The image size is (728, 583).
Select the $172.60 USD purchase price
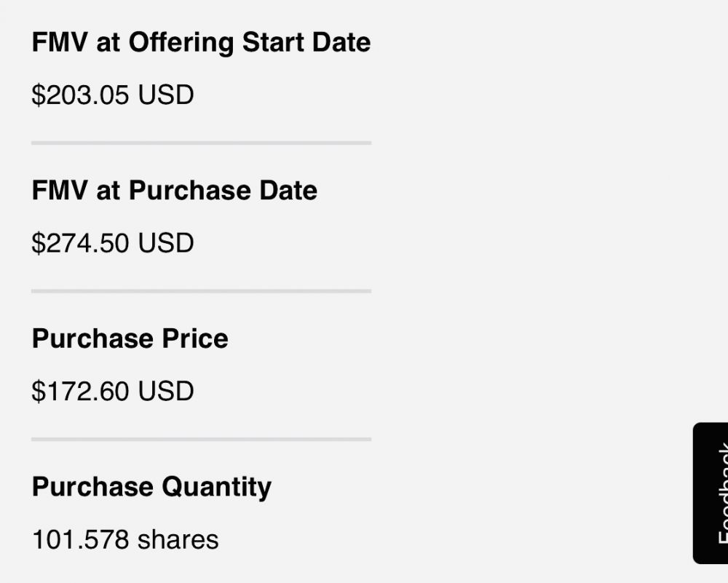pos(113,392)
